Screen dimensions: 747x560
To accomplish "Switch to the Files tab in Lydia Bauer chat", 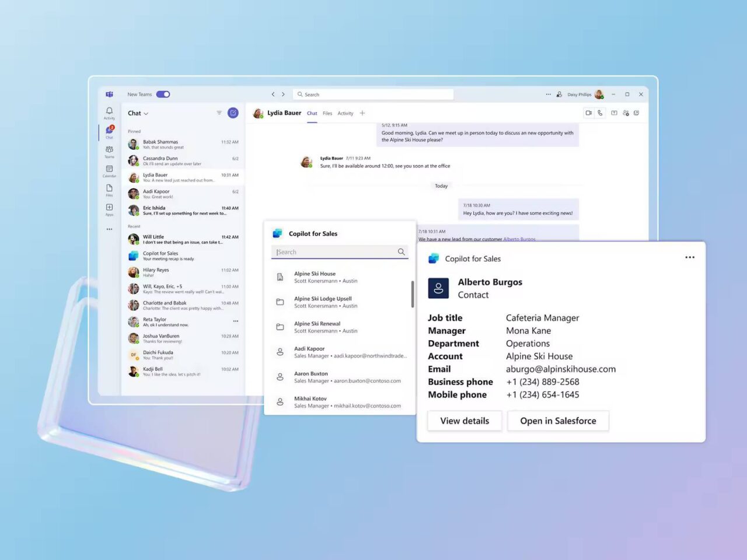I will (x=327, y=113).
